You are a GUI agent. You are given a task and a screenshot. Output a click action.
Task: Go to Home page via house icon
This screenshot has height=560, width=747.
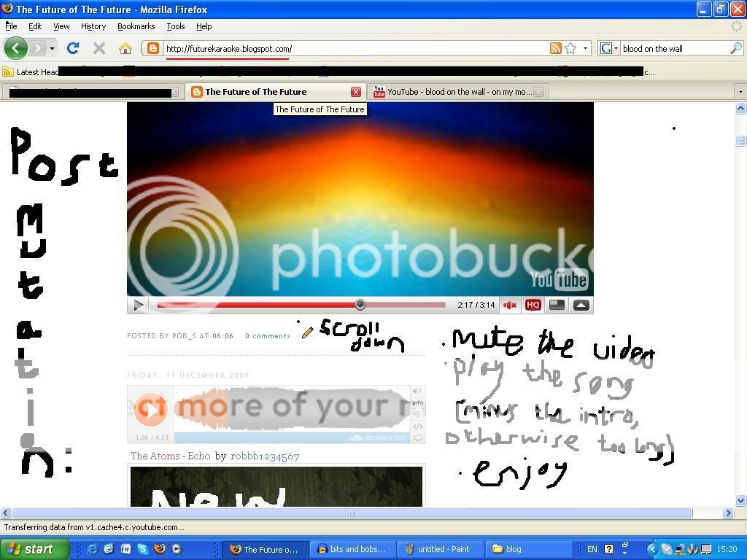coord(125,48)
